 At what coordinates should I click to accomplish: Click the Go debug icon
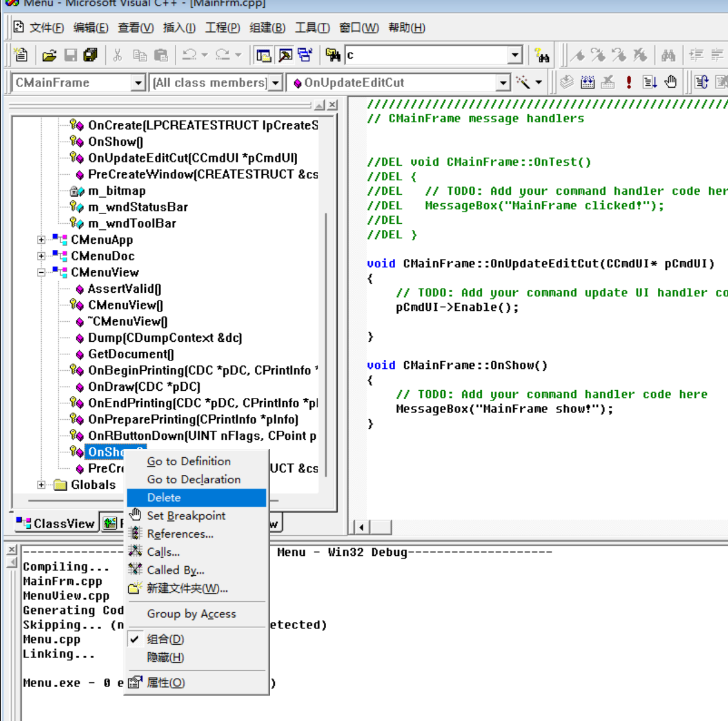click(650, 82)
